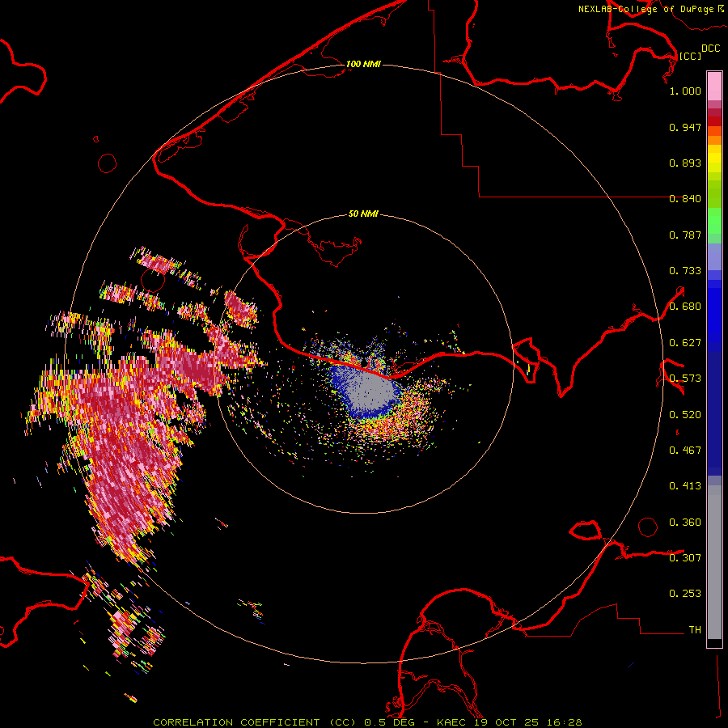Click the 0.413 colorbar value
The height and width of the screenshot is (728, 728).
pos(685,486)
